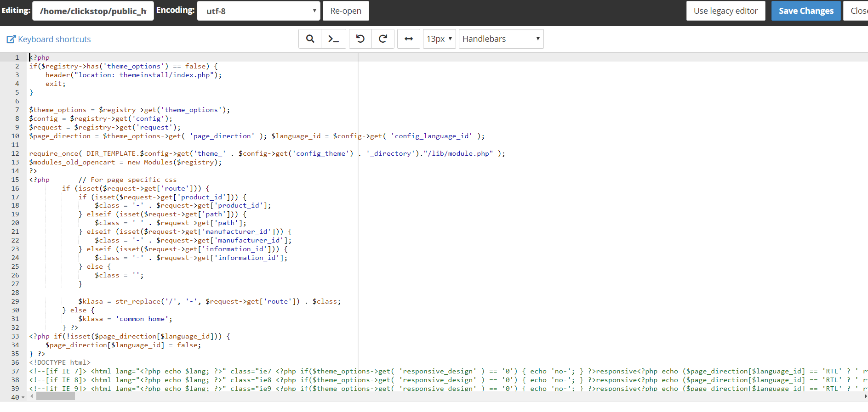Click the horizontal scrollbar thumb
The width and height of the screenshot is (868, 412).
click(x=56, y=396)
